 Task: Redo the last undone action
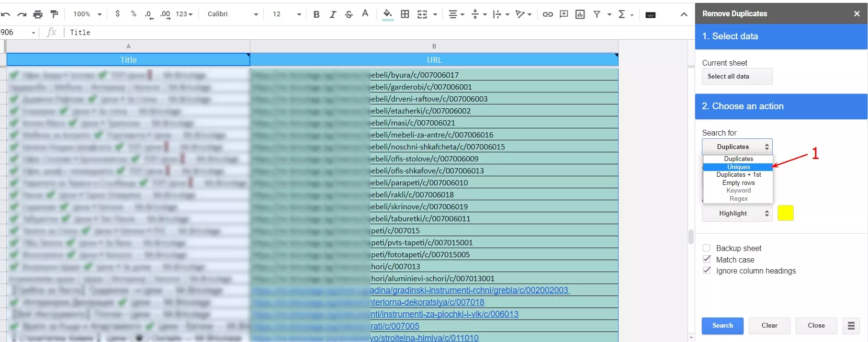click(x=22, y=14)
